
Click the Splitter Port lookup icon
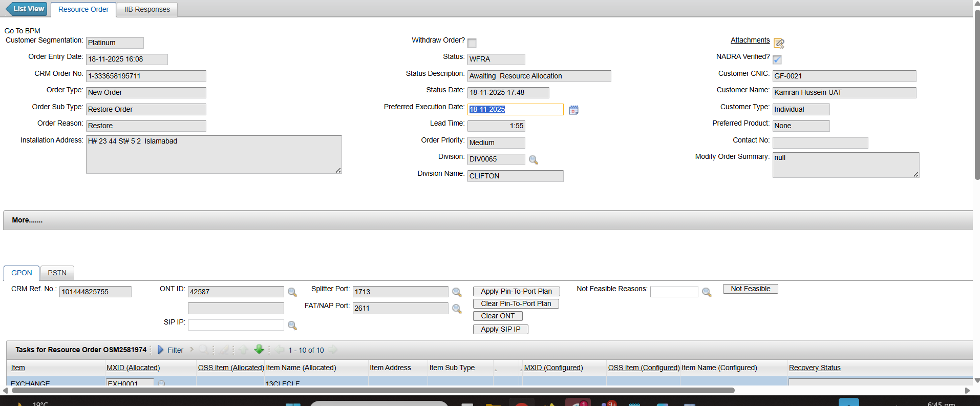point(457,292)
